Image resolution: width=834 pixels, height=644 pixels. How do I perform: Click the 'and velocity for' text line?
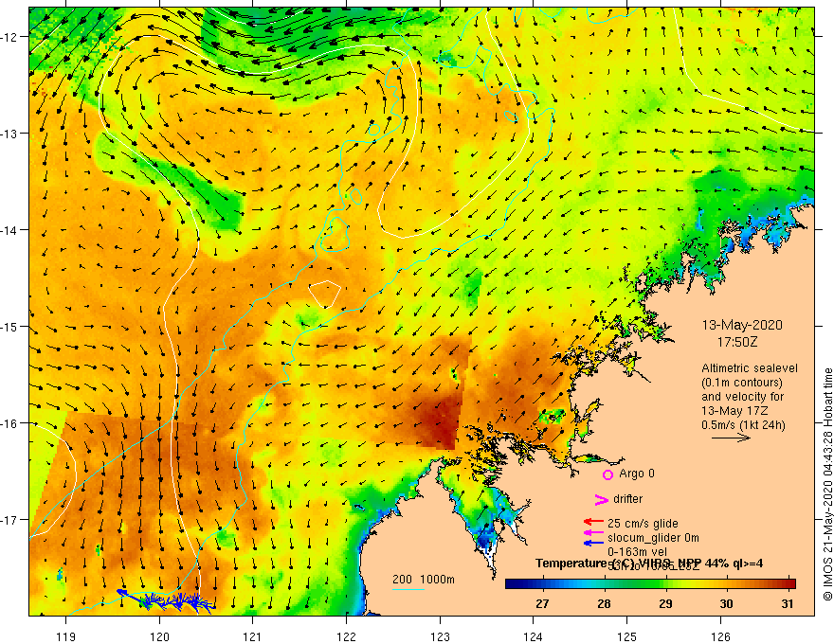coord(742,397)
